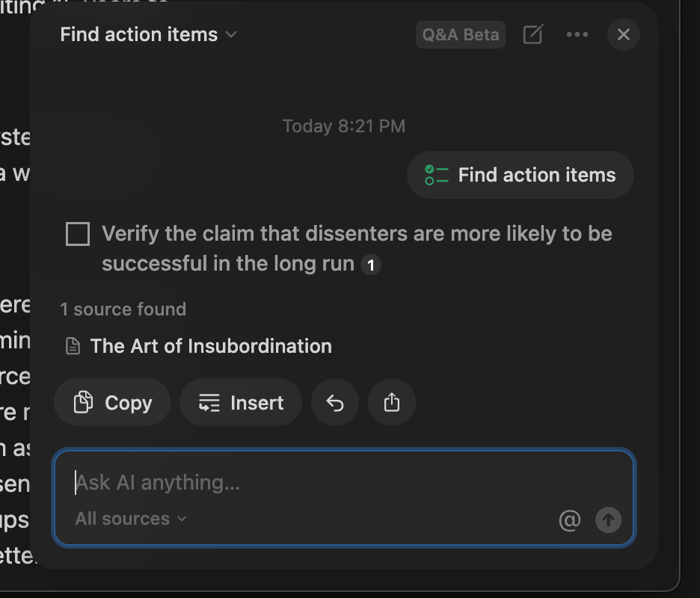
Task: Toggle the checkbox next to the suggested task
Action: pyautogui.click(x=77, y=234)
